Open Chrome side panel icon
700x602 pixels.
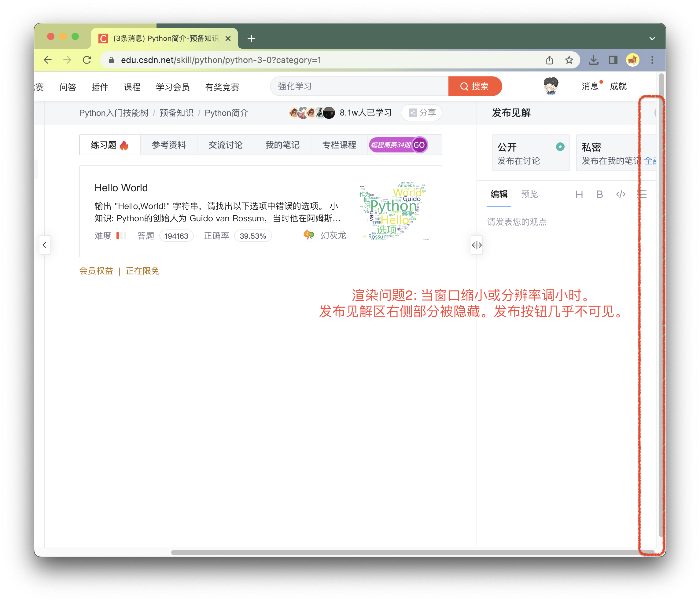click(x=613, y=60)
